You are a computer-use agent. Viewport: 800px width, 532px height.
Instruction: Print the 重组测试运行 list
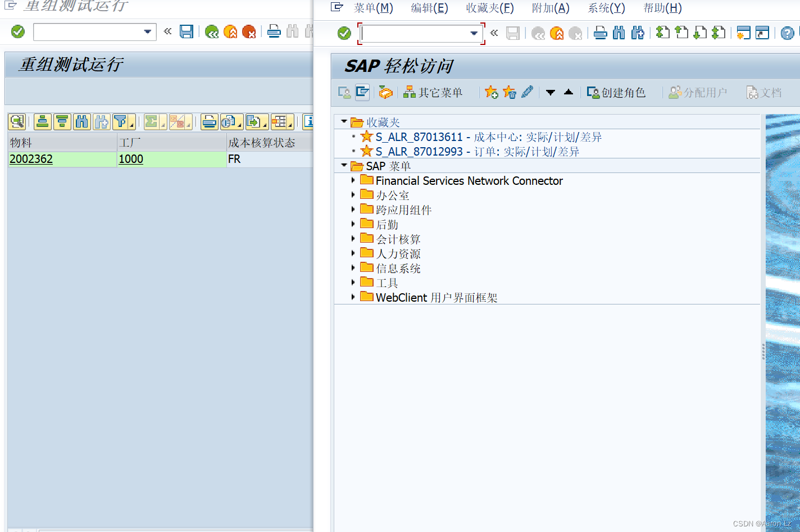(209, 121)
